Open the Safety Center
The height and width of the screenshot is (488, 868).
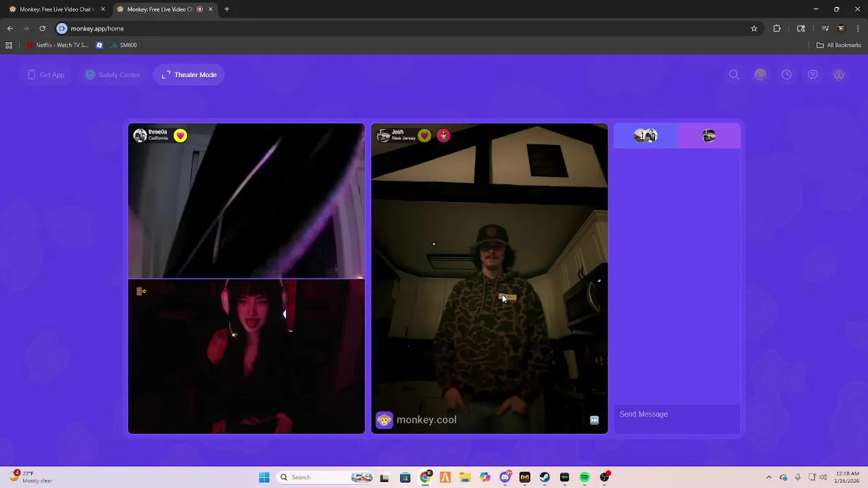(x=113, y=75)
